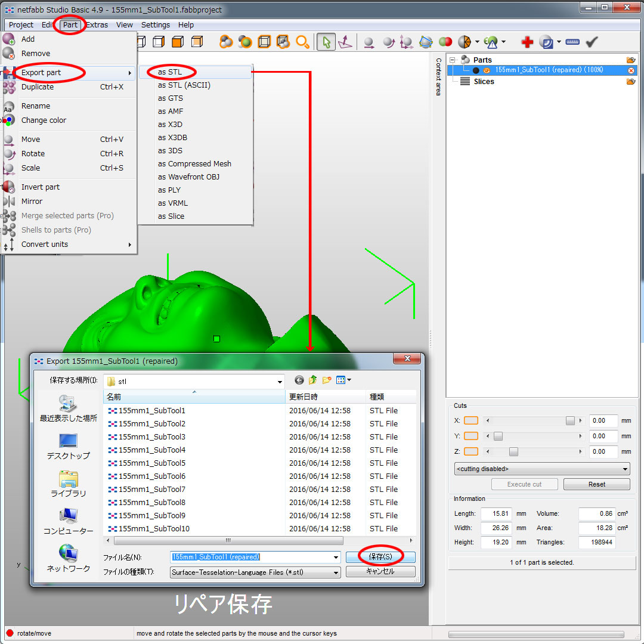Open the Desktop shortcut in the places bar

coord(68,446)
